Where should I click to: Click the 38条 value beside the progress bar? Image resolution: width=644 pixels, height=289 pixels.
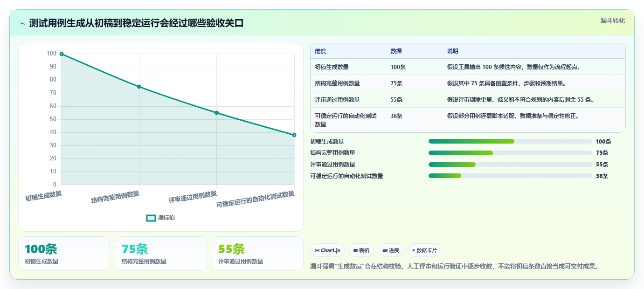[602, 176]
